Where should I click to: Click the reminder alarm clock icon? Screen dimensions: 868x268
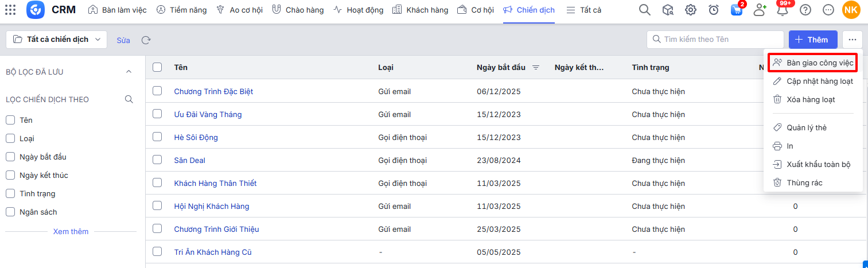coord(714,10)
